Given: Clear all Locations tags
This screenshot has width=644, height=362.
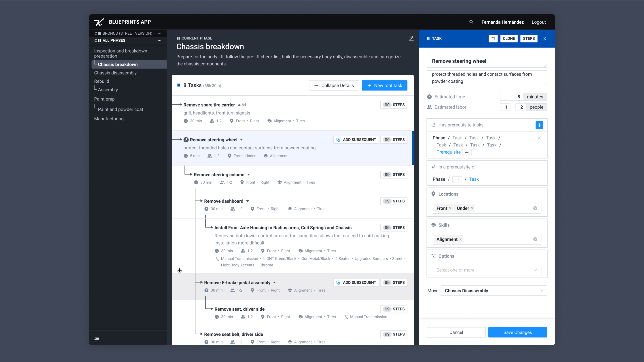Looking at the screenshot, I should (x=535, y=208).
